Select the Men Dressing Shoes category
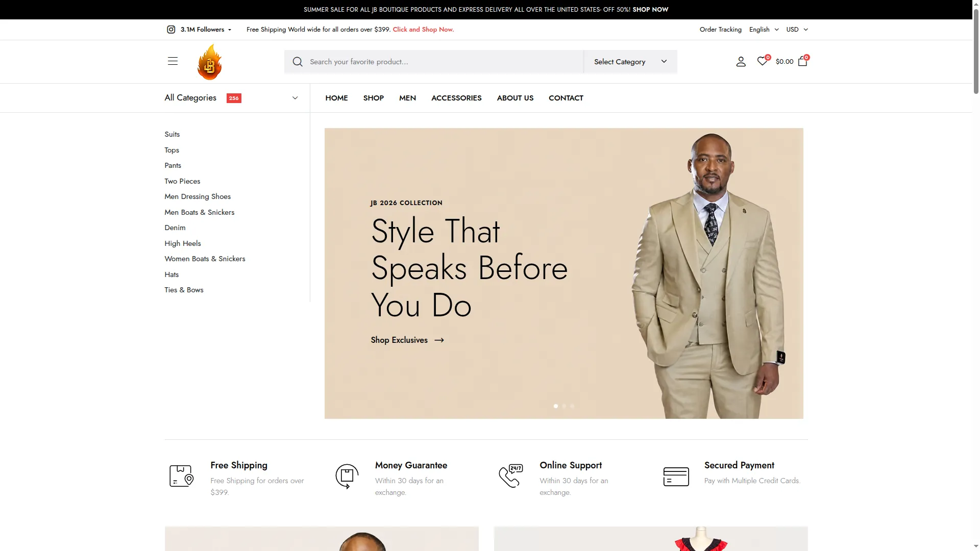This screenshot has width=980, height=551. point(198,196)
